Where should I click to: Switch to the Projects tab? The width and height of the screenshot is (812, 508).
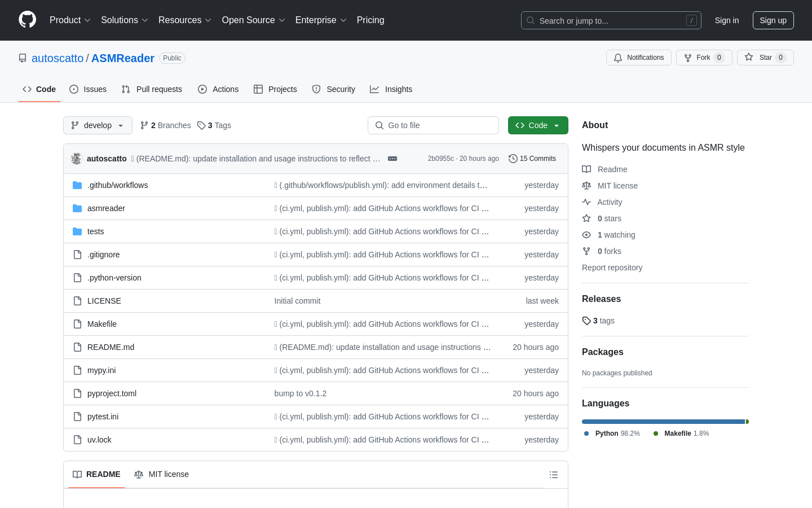(x=275, y=89)
